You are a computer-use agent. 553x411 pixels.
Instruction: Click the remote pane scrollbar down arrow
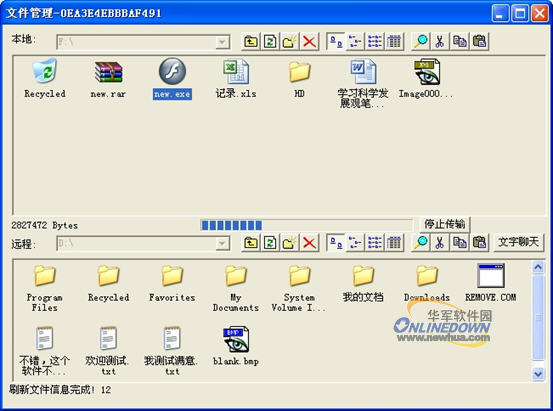point(538,374)
